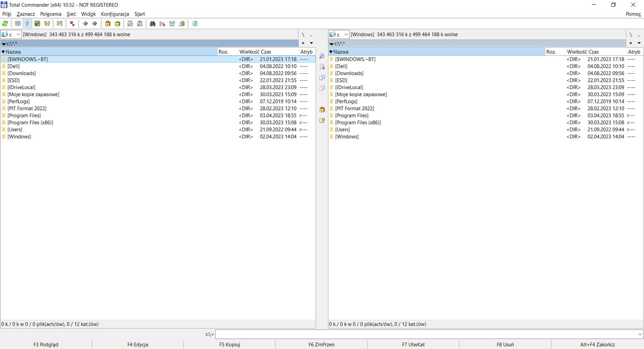This screenshot has width=644, height=349.
Task: Open the Start menu item
Action: tap(140, 14)
